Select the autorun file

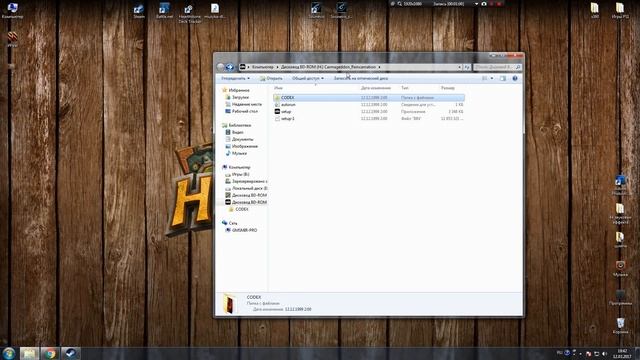click(x=369, y=104)
